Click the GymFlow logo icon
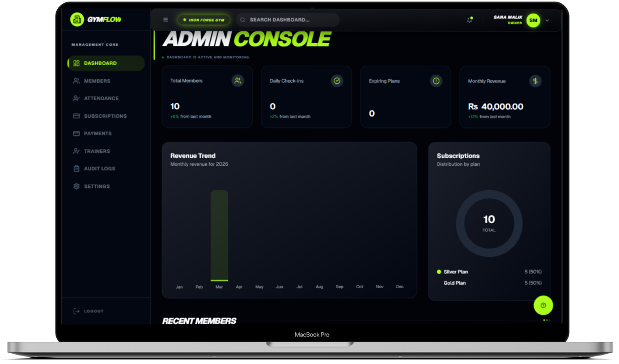 coord(77,20)
